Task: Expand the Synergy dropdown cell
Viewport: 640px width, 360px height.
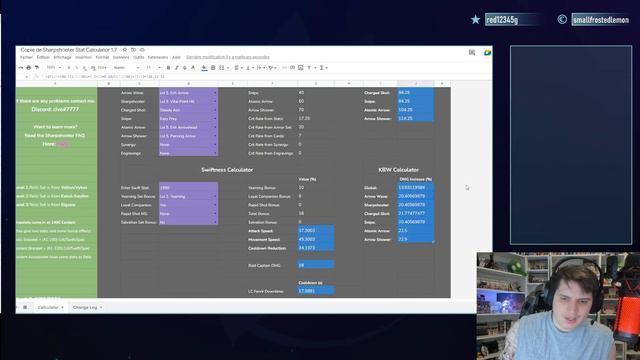Action: tap(215, 144)
